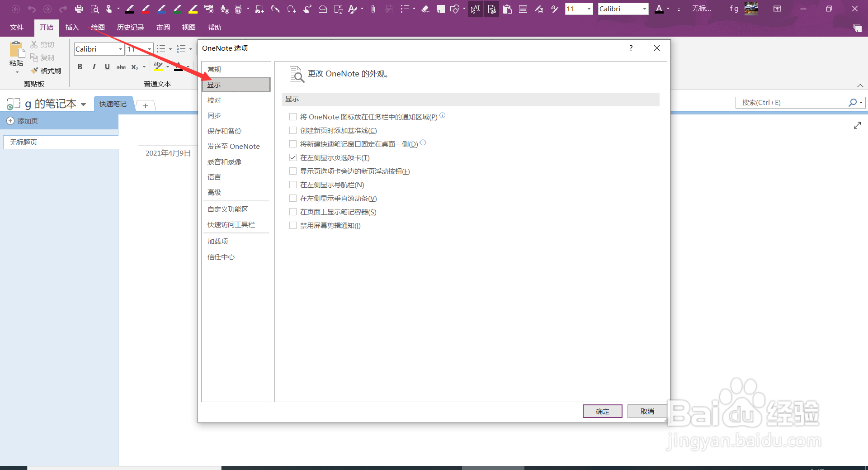Open ribbon font size dropdown
The width and height of the screenshot is (868, 470).
[150, 49]
